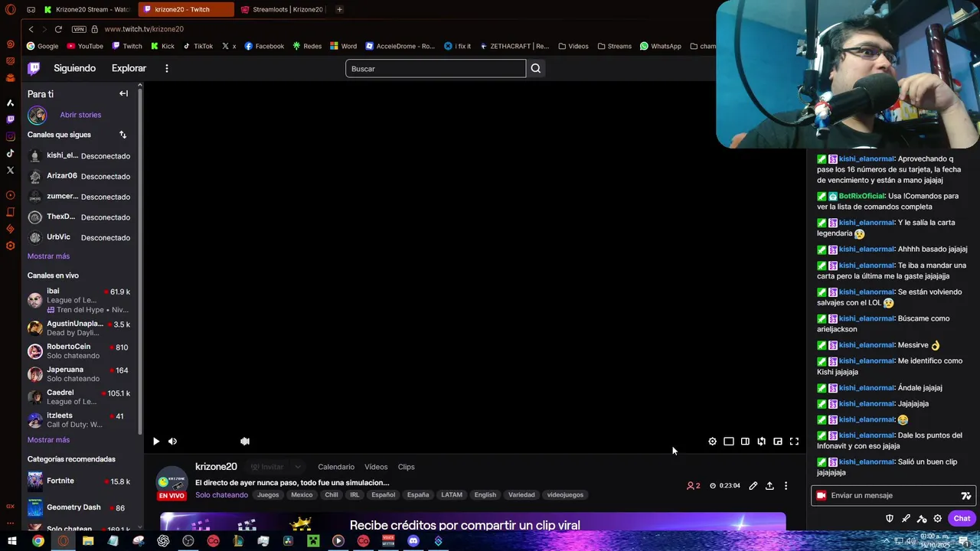
Task: Open the Siguiendo tab
Action: tap(74, 68)
